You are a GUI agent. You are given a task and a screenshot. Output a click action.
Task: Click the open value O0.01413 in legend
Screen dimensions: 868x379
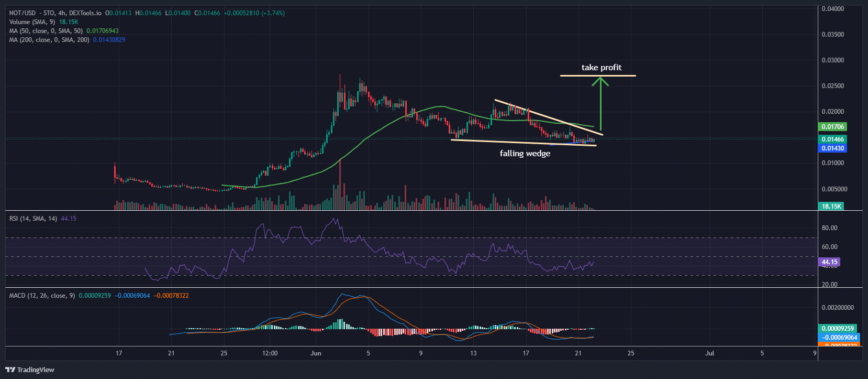point(118,13)
